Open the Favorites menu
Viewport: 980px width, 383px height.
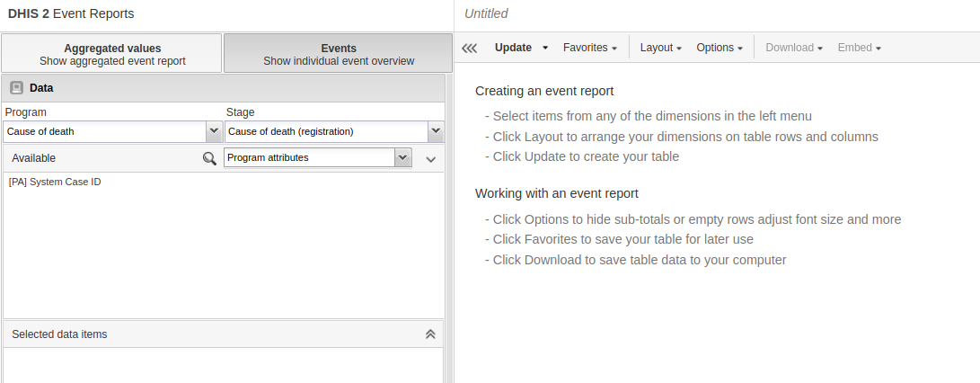589,48
